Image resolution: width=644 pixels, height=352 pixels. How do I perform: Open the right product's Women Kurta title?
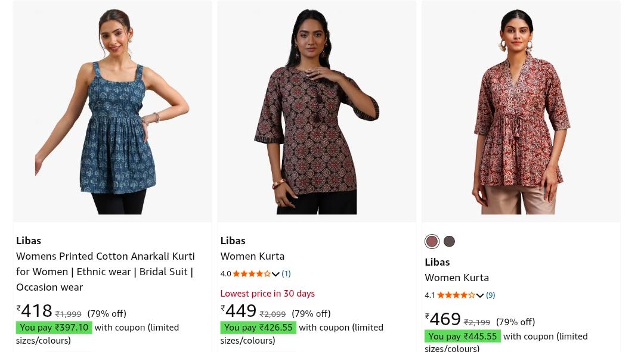[x=457, y=278]
